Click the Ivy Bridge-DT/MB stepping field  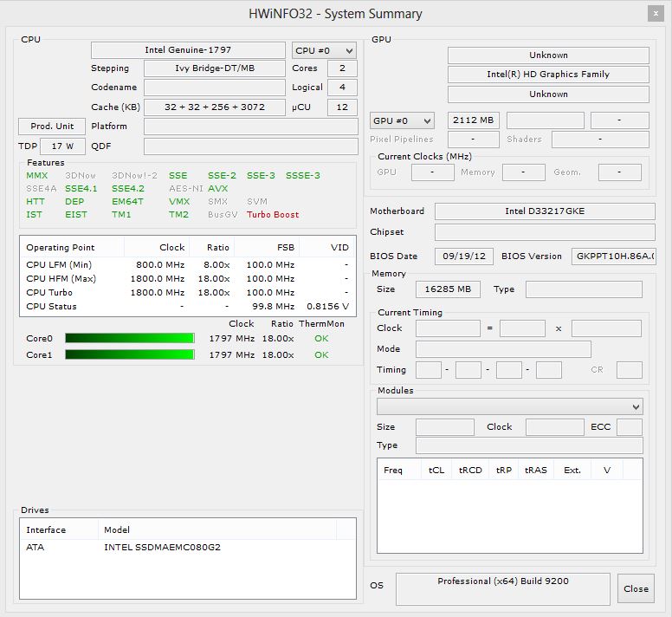214,68
